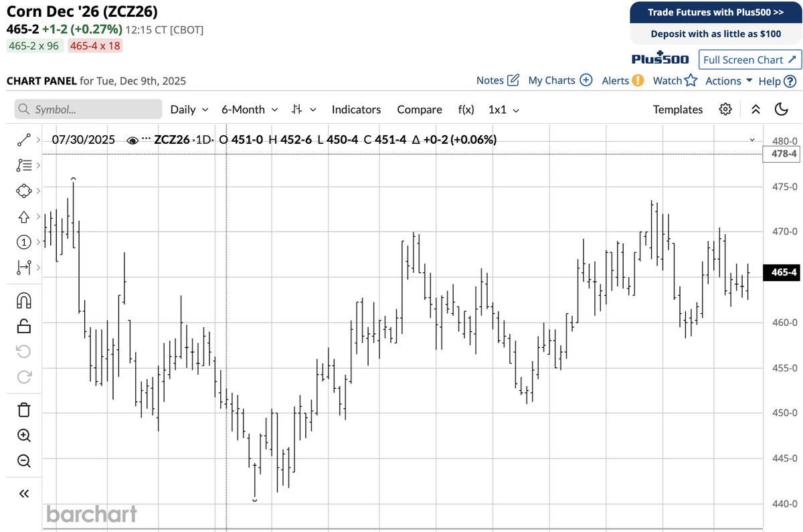This screenshot has height=532, width=803.
Task: Open chart settings gear icon
Action: 725,109
